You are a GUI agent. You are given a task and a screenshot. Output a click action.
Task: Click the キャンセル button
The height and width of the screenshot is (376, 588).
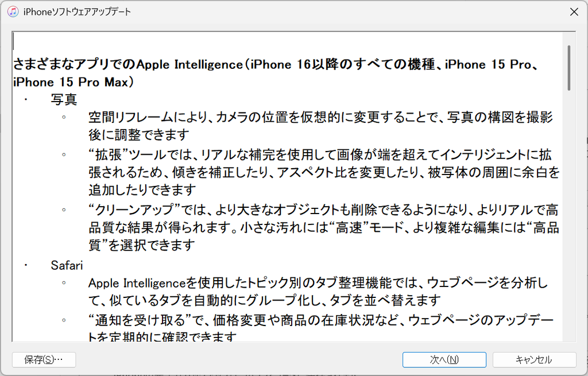(x=535, y=360)
